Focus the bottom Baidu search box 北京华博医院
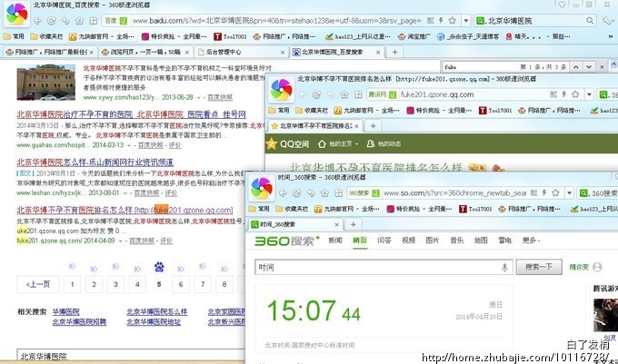 click(x=131, y=357)
